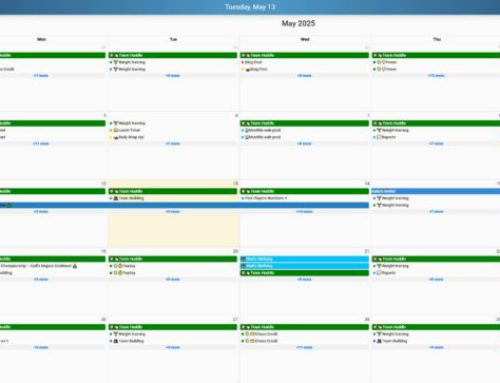Show more events link for Tuesday May 27
The image size is (500, 383).
click(x=173, y=347)
